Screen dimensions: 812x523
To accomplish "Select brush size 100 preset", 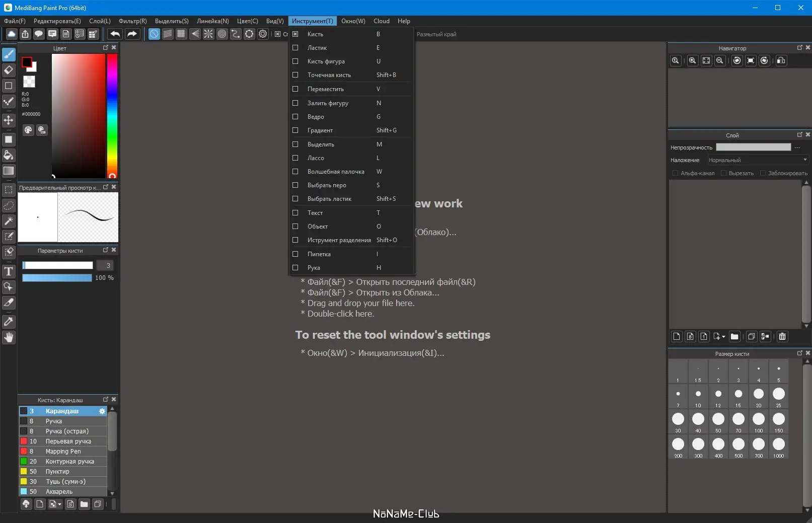I will pos(759,421).
